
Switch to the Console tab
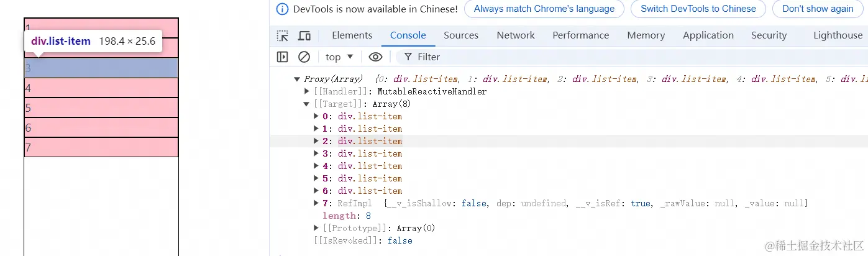point(408,35)
